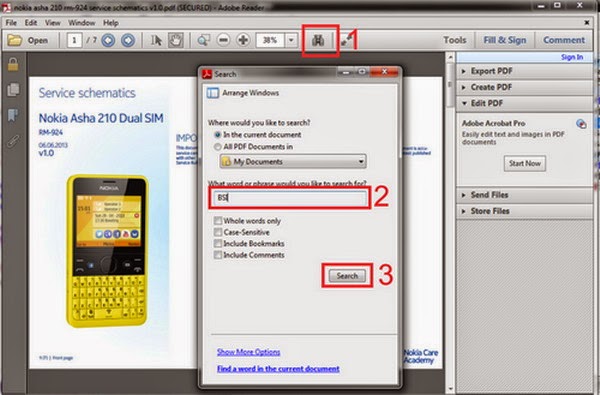
Task: Click the Start Now button
Action: tap(525, 163)
